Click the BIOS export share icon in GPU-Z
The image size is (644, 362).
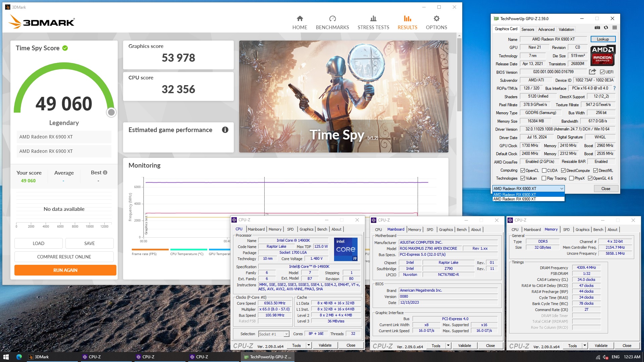[x=592, y=72]
